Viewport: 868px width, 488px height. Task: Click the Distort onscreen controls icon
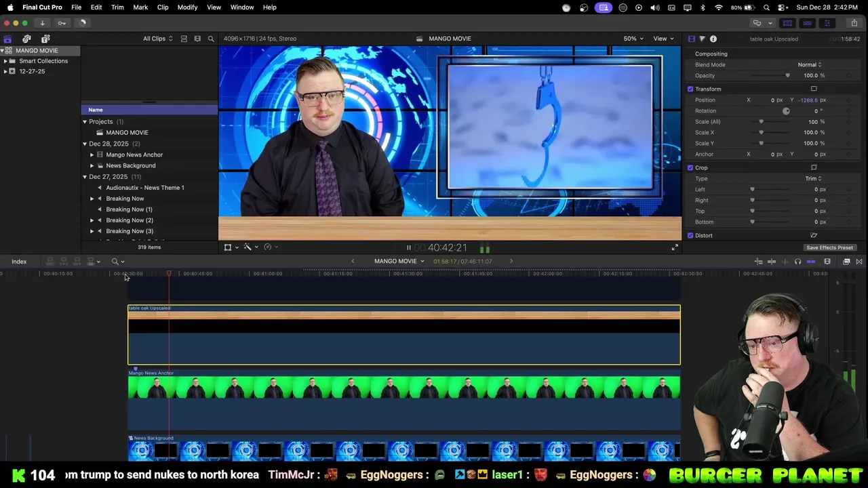pyautogui.click(x=814, y=235)
